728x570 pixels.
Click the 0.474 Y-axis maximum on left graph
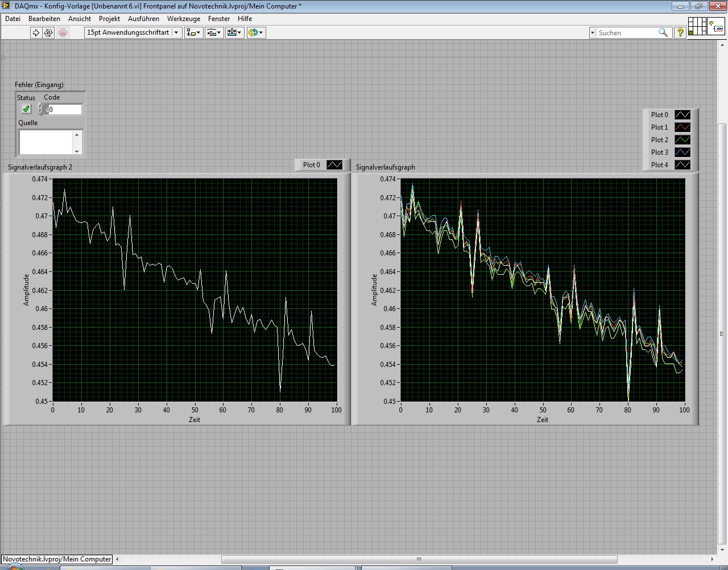coord(40,179)
